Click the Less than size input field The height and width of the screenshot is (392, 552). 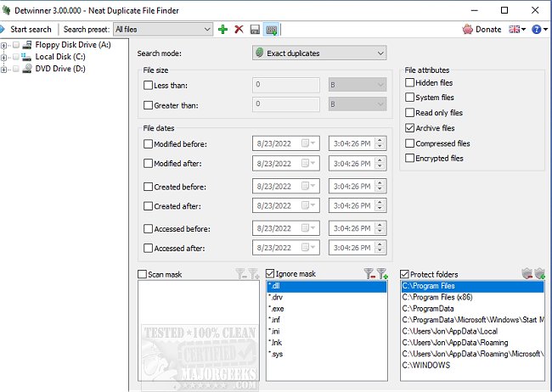[x=286, y=85]
